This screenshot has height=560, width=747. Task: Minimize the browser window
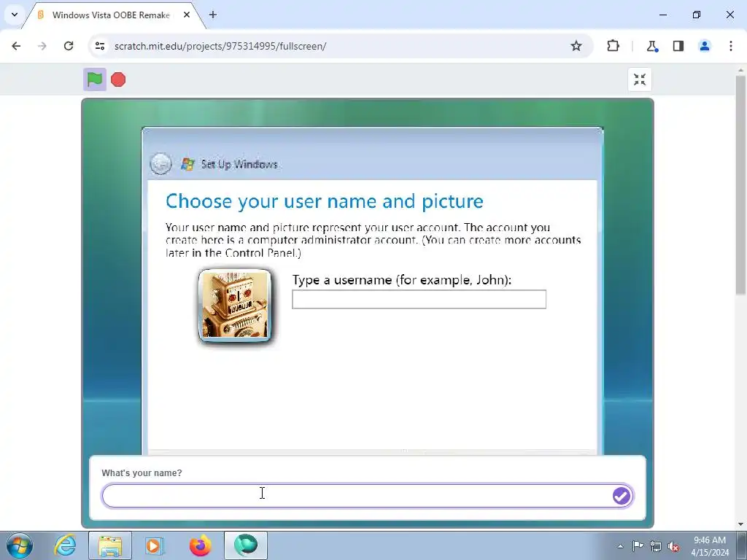pos(663,15)
